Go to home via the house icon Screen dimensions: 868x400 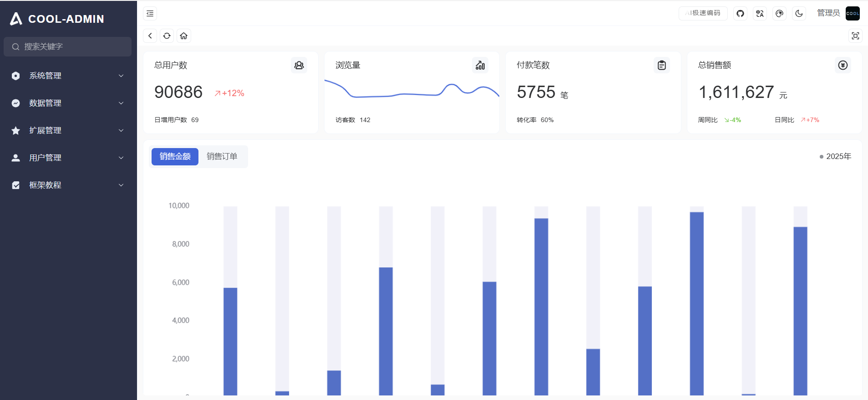[x=184, y=36]
